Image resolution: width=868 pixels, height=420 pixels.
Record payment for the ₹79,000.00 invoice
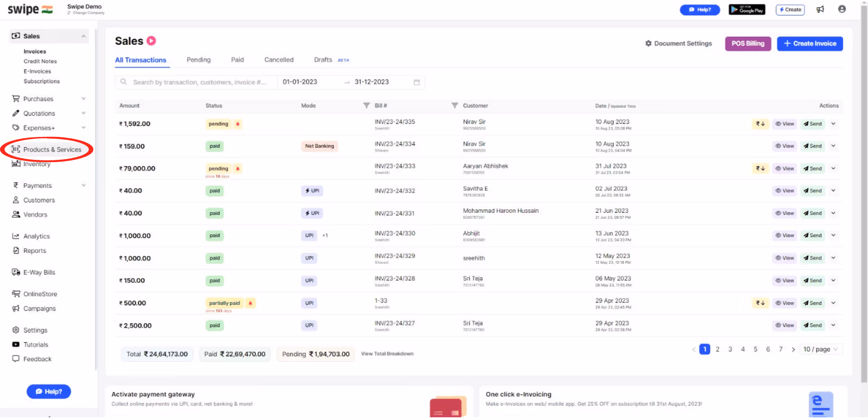tap(760, 168)
